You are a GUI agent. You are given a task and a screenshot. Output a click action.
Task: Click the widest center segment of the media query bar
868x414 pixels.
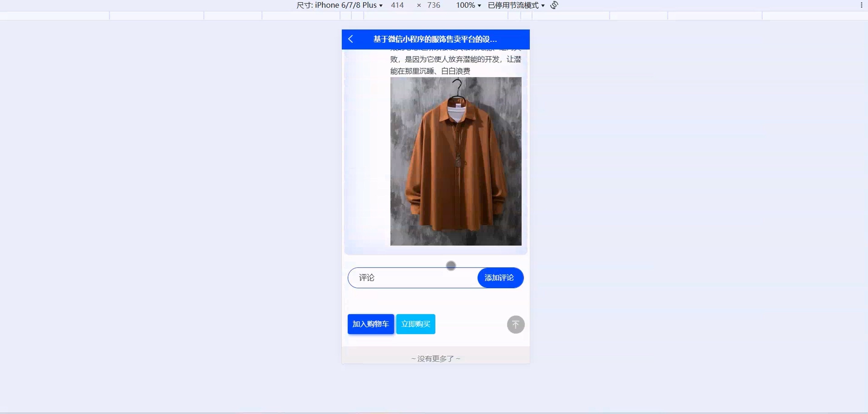coord(436,15)
